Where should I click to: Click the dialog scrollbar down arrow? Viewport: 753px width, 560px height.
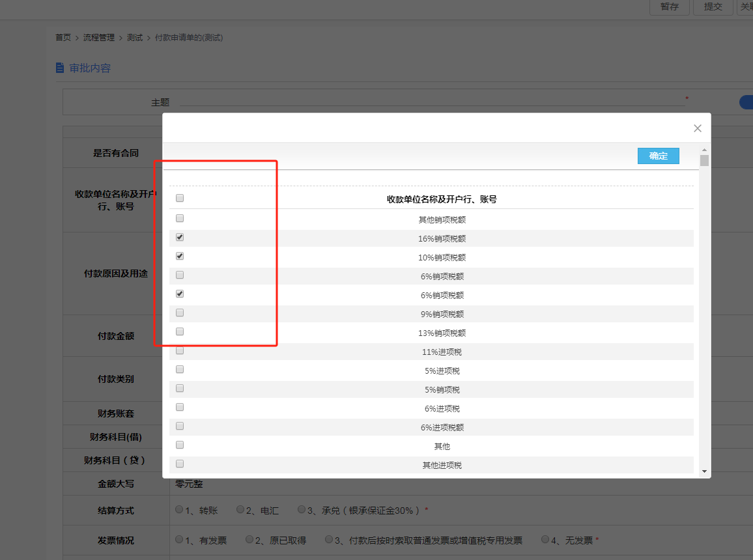(x=704, y=471)
